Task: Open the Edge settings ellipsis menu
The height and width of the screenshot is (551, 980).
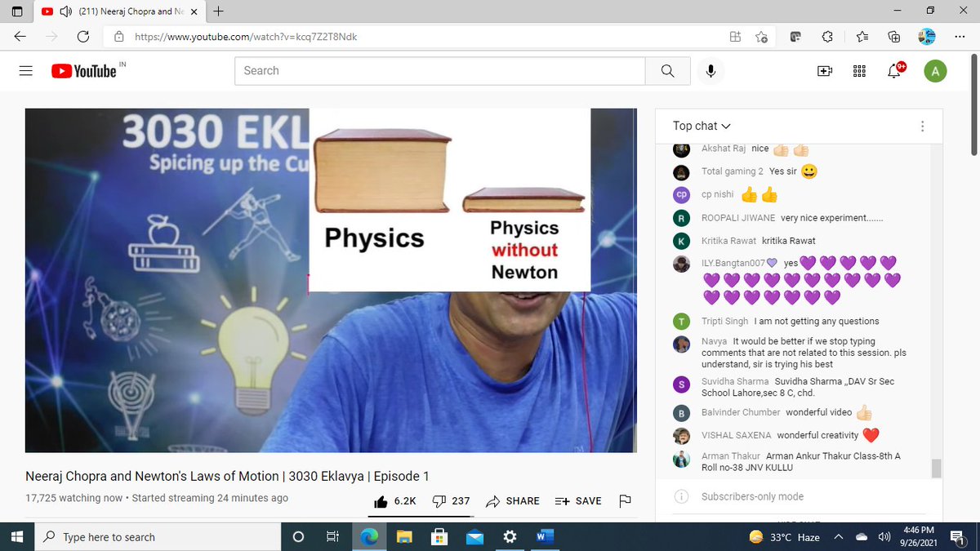Action: click(960, 37)
